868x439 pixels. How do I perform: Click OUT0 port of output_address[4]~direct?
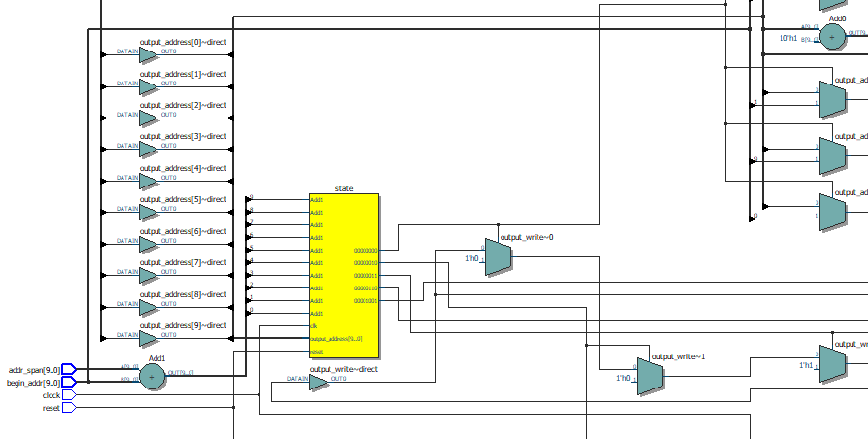pyautogui.click(x=169, y=178)
